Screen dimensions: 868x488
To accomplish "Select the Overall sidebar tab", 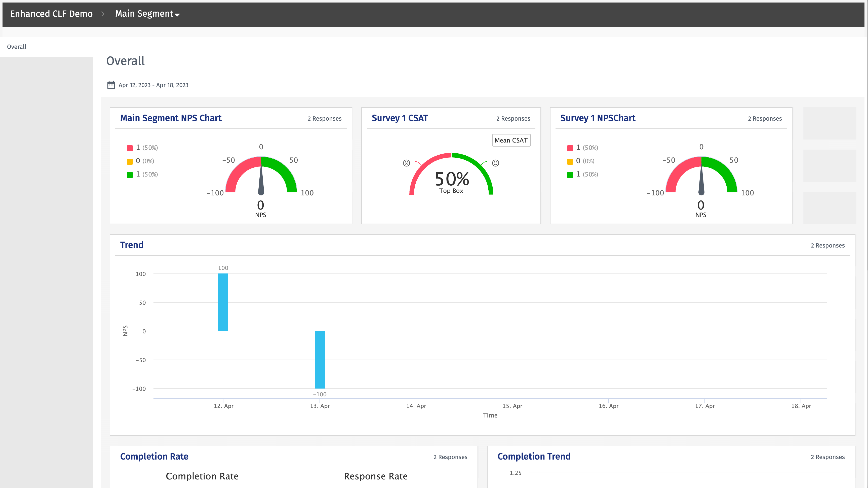I will click(17, 47).
